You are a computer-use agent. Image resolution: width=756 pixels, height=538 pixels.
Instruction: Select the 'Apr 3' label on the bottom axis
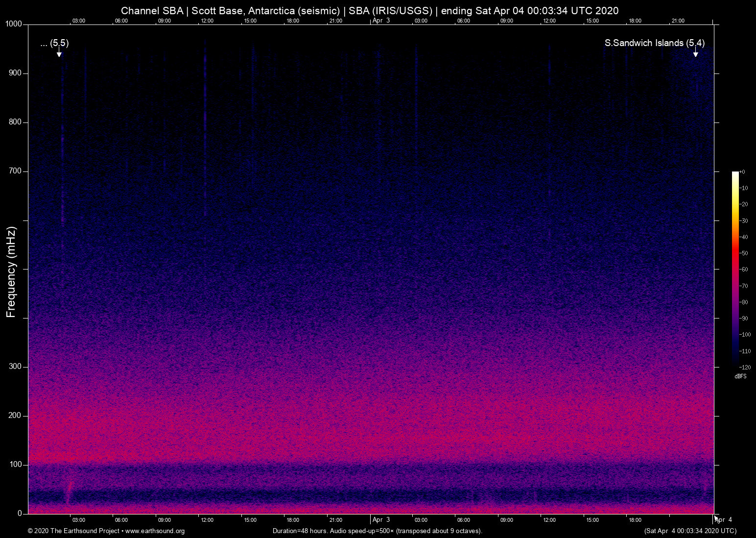(x=381, y=520)
